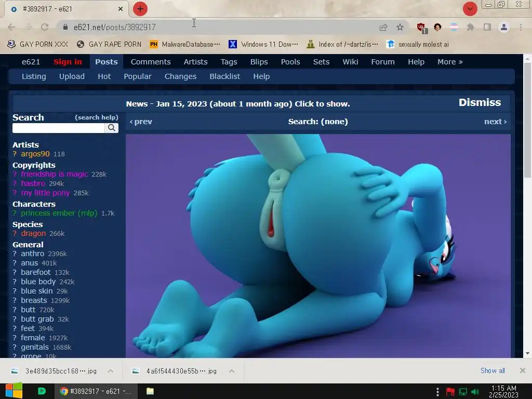Open the taskbar clock showing 1:15 AM
Screen dimensions: 532x399
503,391
